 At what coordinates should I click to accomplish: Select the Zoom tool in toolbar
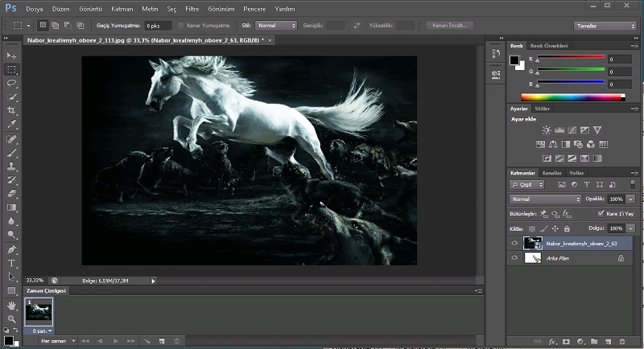click(11, 319)
